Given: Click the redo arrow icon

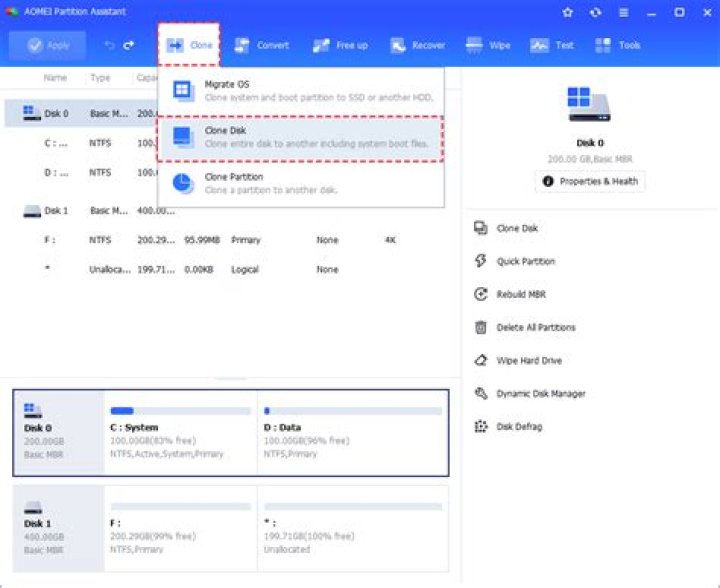Looking at the screenshot, I should [129, 46].
